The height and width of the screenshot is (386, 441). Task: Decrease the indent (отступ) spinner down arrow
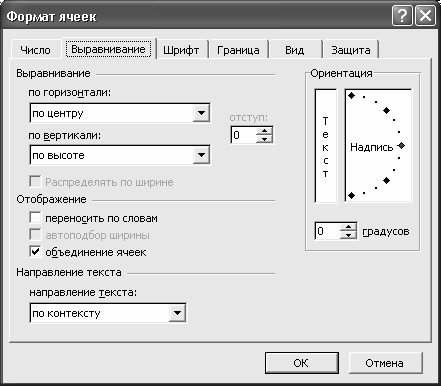click(x=265, y=139)
